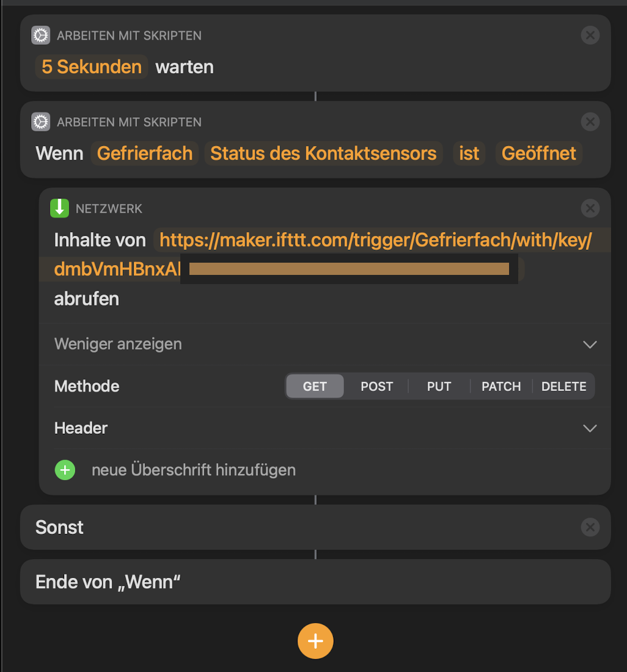The image size is (627, 672).
Task: Change the 5 Sekunden wait duration
Action: tap(92, 67)
